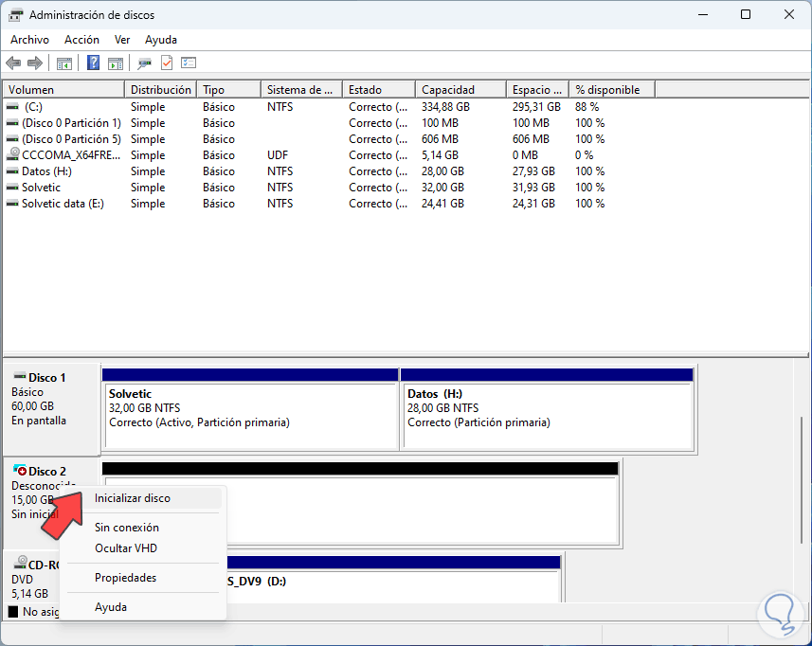Click the CCCOMA_X64FRE disc volume icon
The image size is (812, 646).
click(x=12, y=154)
